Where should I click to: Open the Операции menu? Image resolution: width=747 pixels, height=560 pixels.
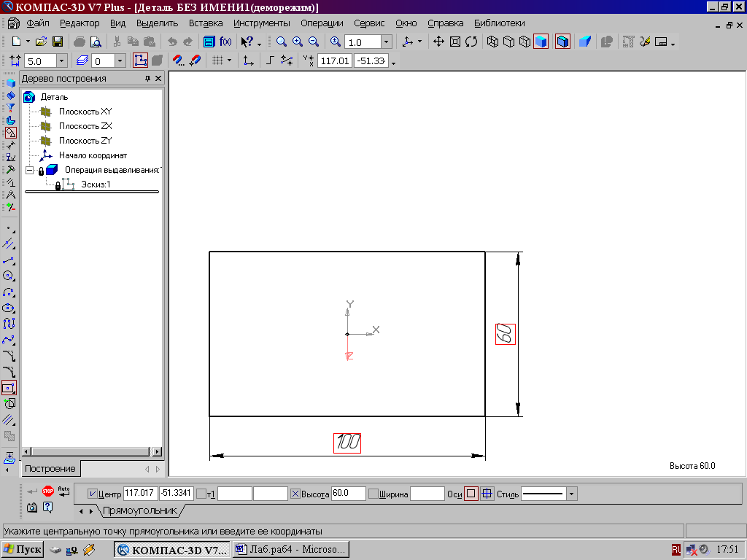tap(321, 23)
